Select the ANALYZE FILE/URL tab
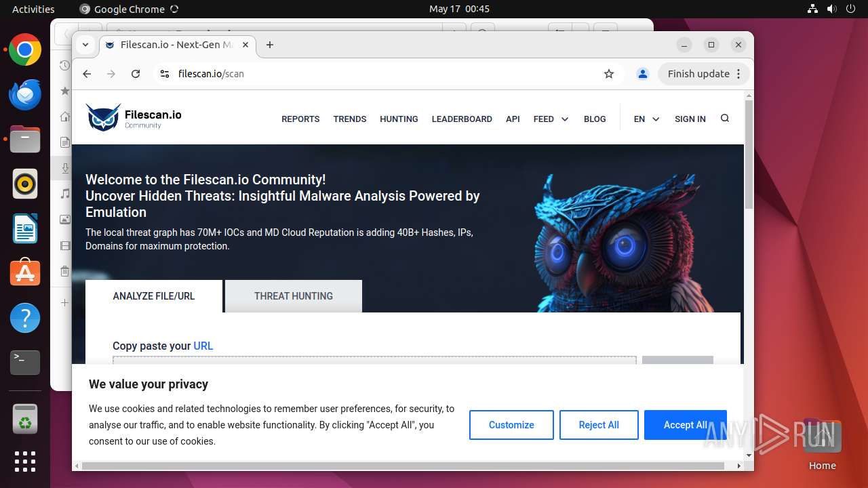This screenshot has height=488, width=868. tap(154, 296)
